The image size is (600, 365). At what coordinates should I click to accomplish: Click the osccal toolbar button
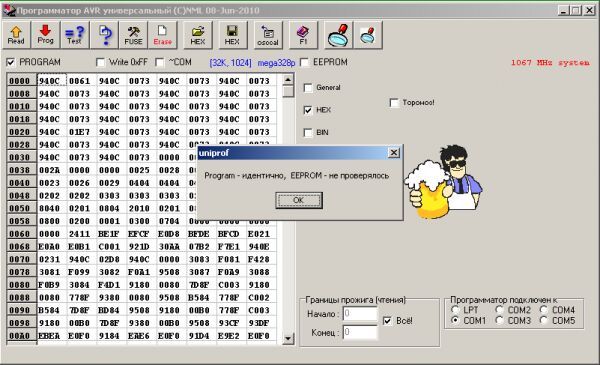[268, 35]
